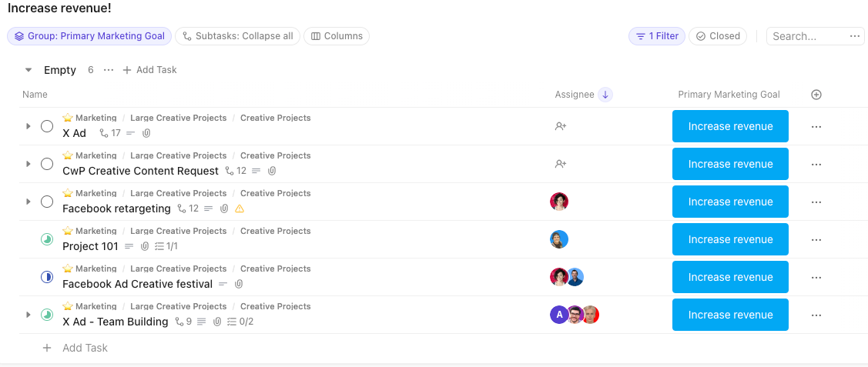Click the warning triangle on Facebook retargeting

coord(240,209)
